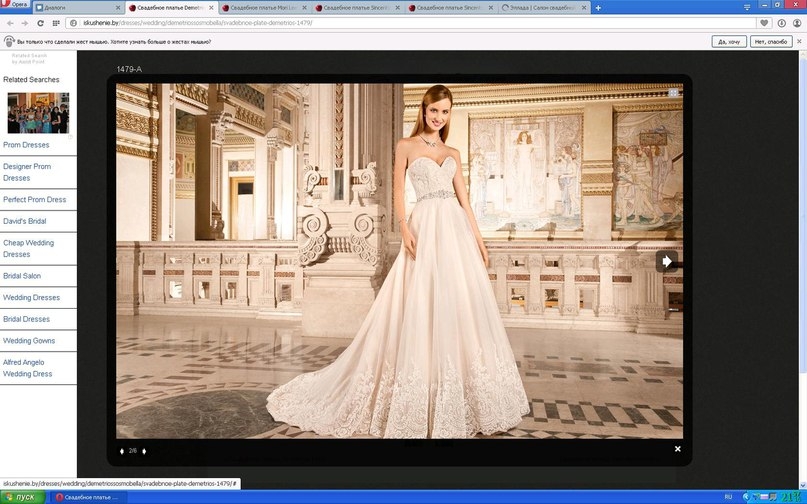Click the browser back arrow
Screen dimensions: 807x504
pyautogui.click(x=9, y=22)
